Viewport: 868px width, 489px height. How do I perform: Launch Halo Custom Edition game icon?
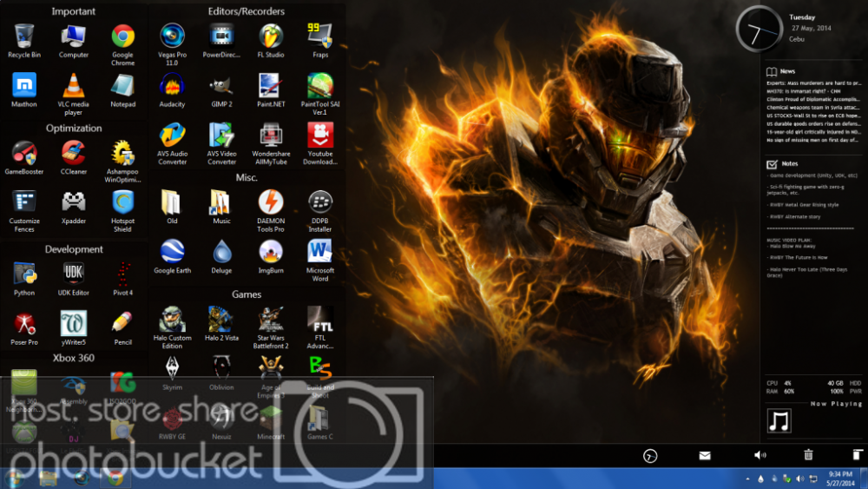172,319
